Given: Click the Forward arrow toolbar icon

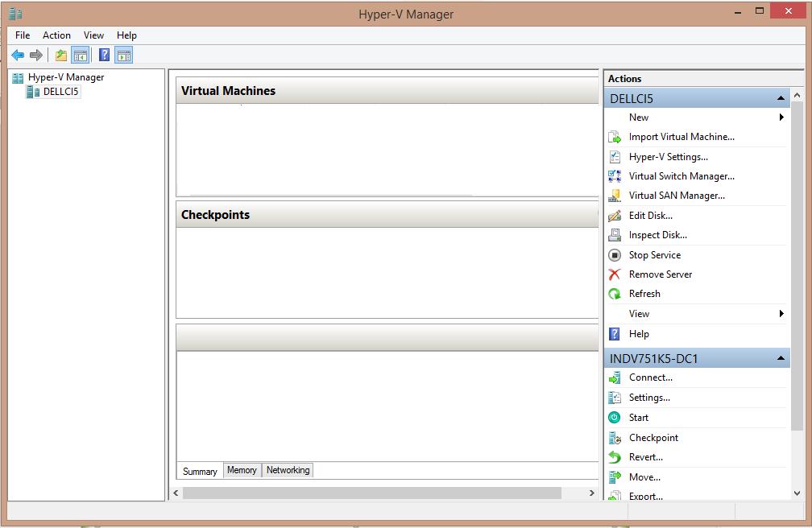Looking at the screenshot, I should point(35,55).
